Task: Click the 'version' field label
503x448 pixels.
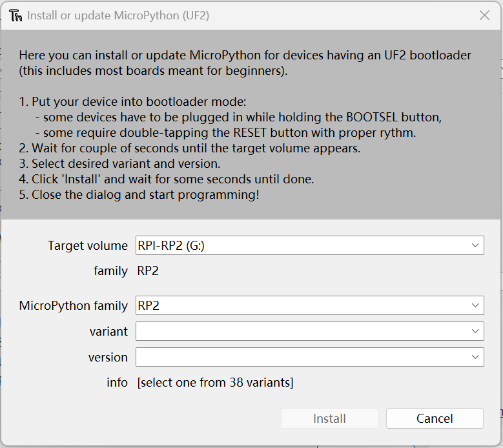Action: coord(108,357)
